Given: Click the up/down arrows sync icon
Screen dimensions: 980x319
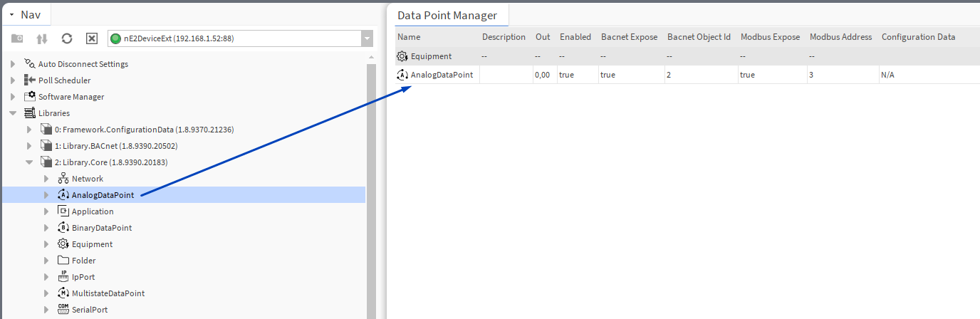Looking at the screenshot, I should pos(42,38).
